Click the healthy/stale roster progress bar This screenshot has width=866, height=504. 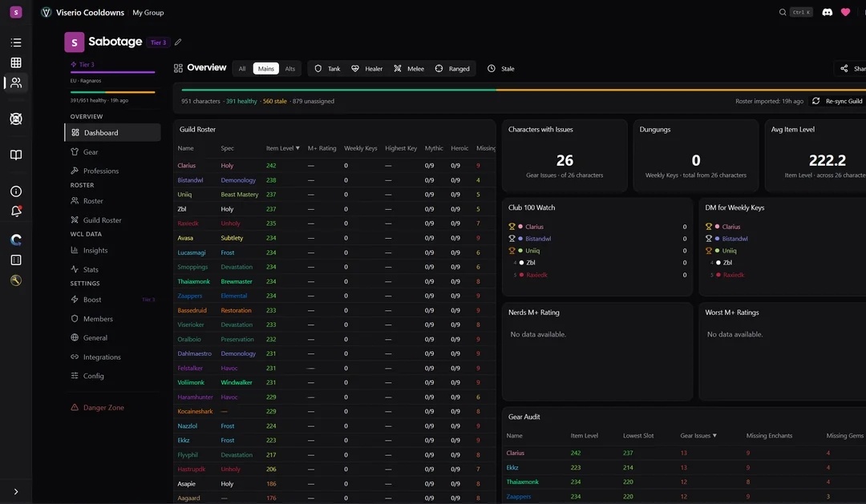pos(520,90)
